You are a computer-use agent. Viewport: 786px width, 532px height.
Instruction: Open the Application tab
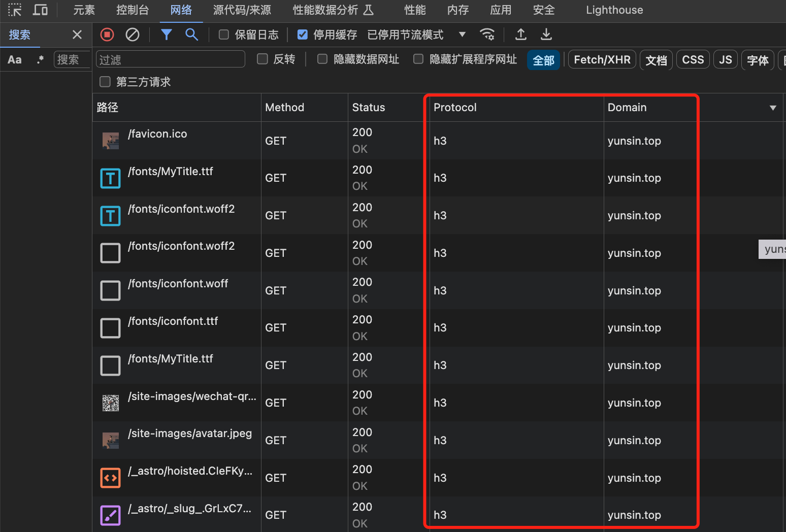[x=501, y=10]
